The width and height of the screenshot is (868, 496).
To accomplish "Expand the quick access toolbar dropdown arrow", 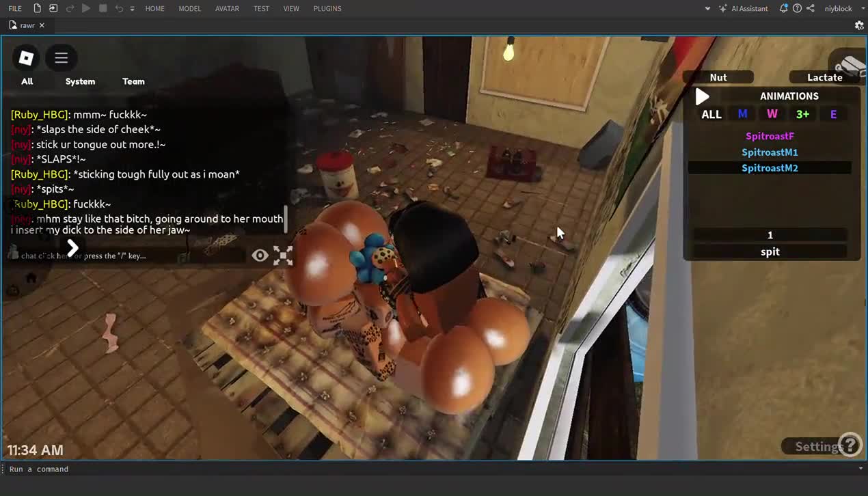I will pos(132,9).
